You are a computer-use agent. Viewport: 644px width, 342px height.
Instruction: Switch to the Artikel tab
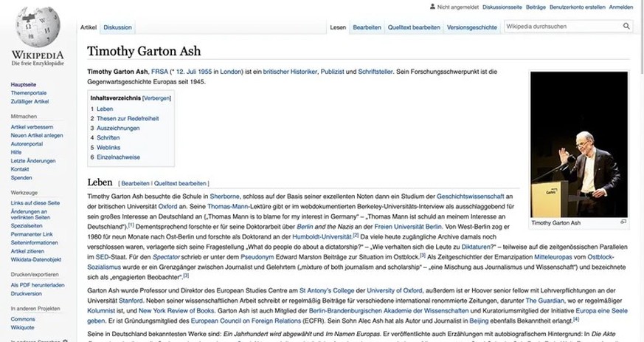click(89, 27)
